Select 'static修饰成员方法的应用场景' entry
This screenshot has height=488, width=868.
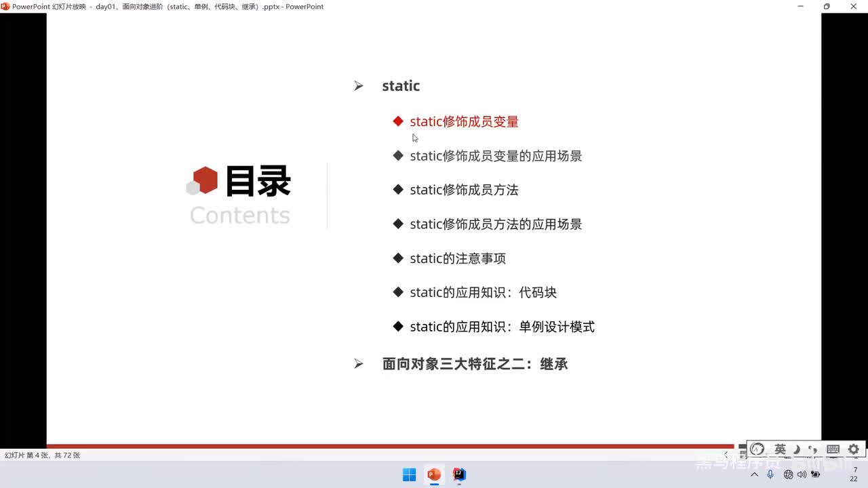(x=496, y=224)
